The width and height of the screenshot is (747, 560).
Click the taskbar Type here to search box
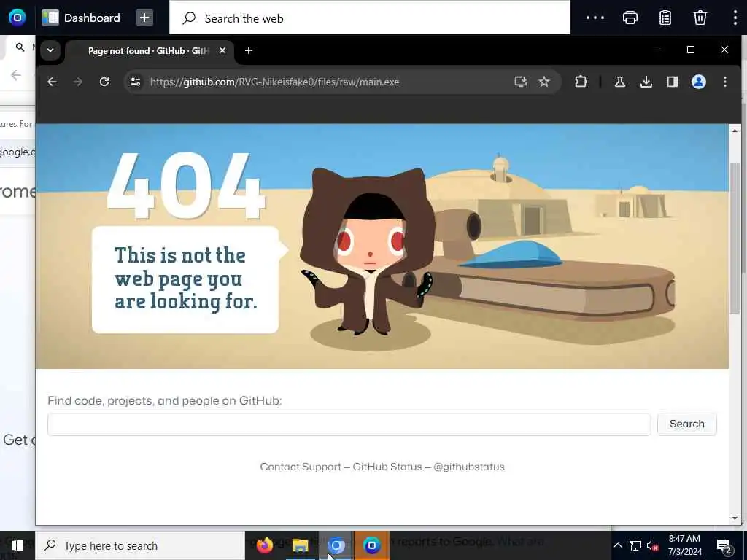coord(140,545)
